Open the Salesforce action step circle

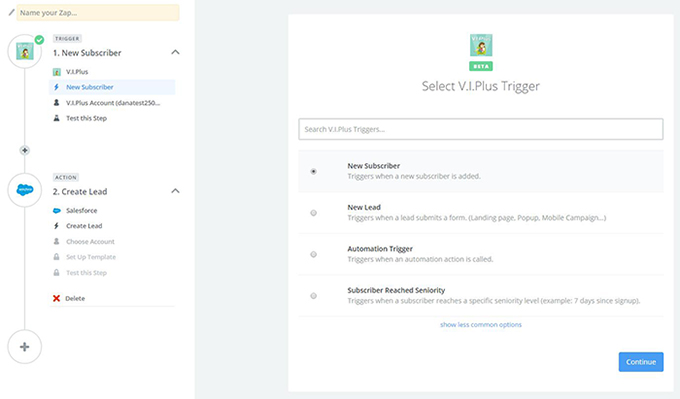click(x=25, y=190)
